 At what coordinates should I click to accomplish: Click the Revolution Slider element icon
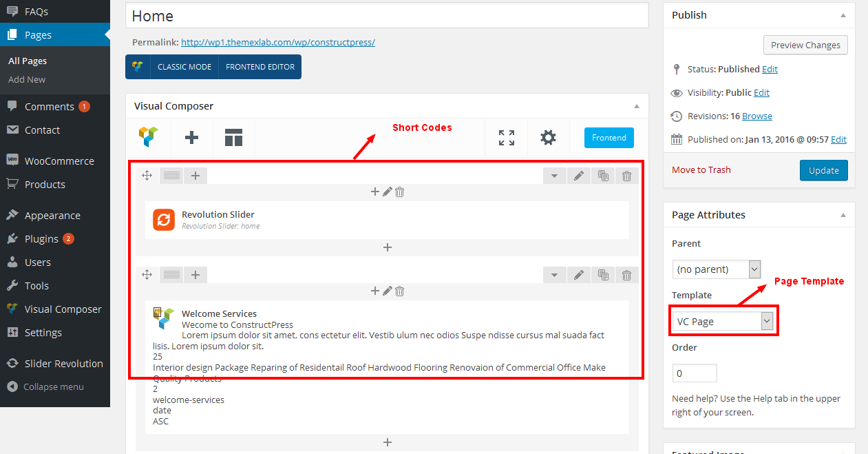tap(164, 220)
